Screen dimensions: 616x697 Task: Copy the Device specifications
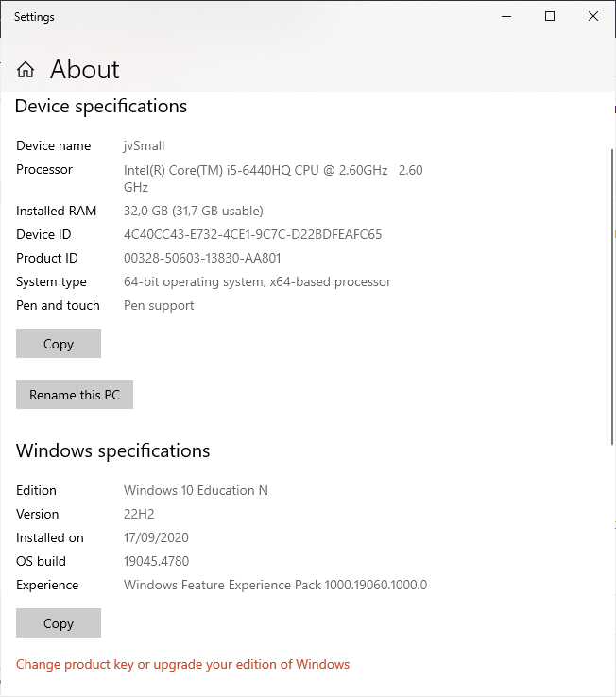click(x=59, y=344)
